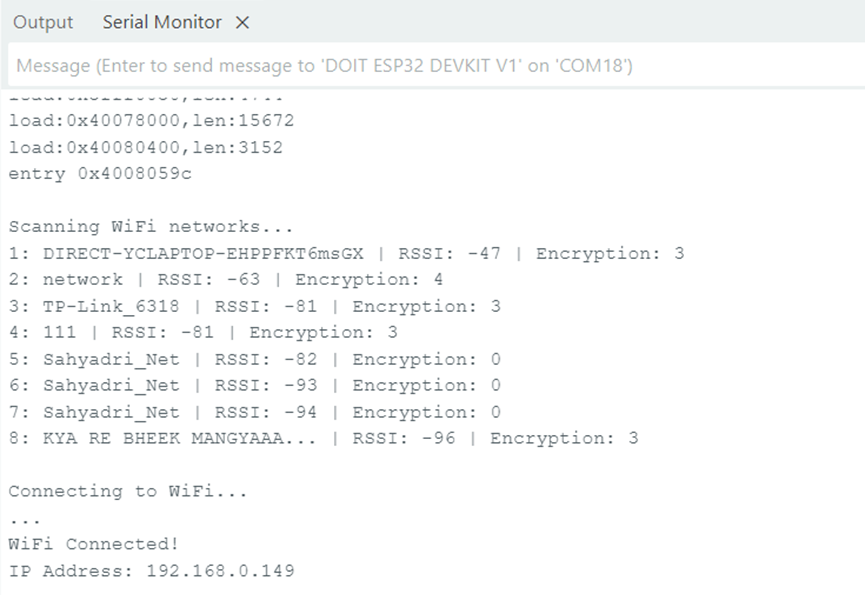Click the IP Address 192.168.0.149 line

(x=151, y=571)
